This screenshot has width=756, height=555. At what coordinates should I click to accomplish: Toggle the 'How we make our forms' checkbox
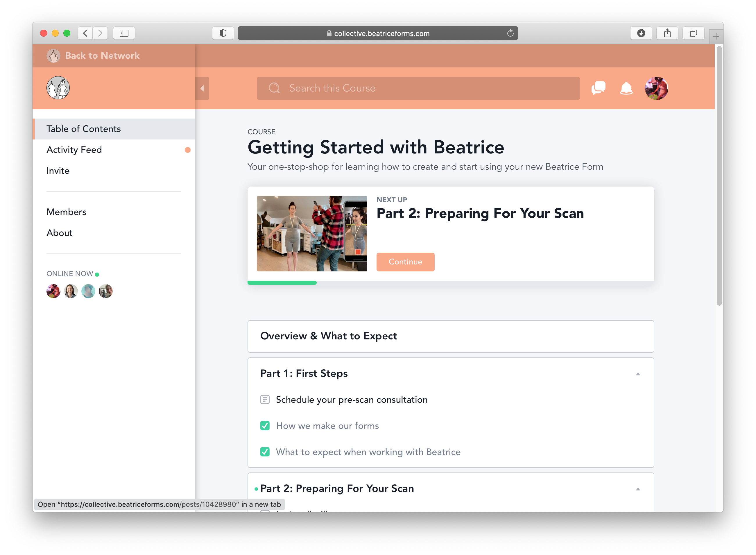(265, 426)
